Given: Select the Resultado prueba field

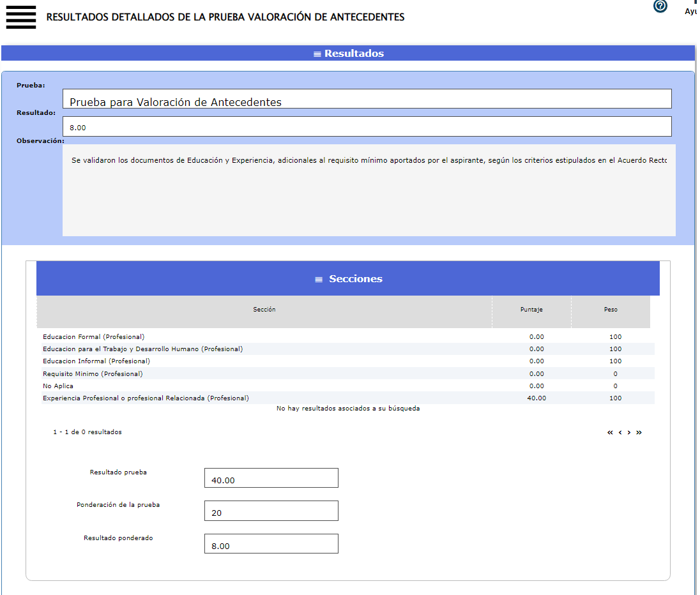Looking at the screenshot, I should (271, 478).
